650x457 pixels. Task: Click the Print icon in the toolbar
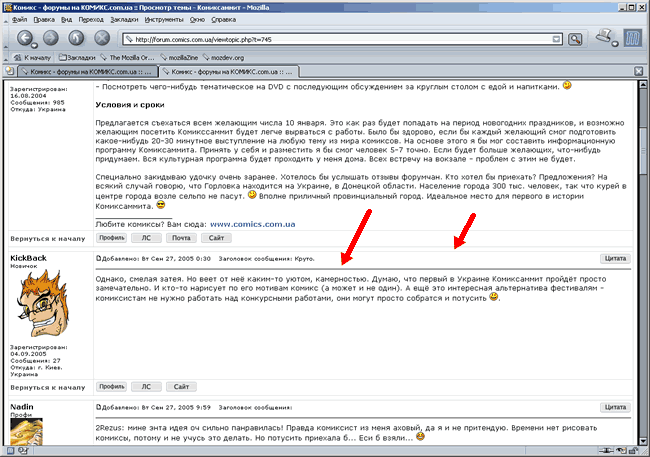point(604,38)
